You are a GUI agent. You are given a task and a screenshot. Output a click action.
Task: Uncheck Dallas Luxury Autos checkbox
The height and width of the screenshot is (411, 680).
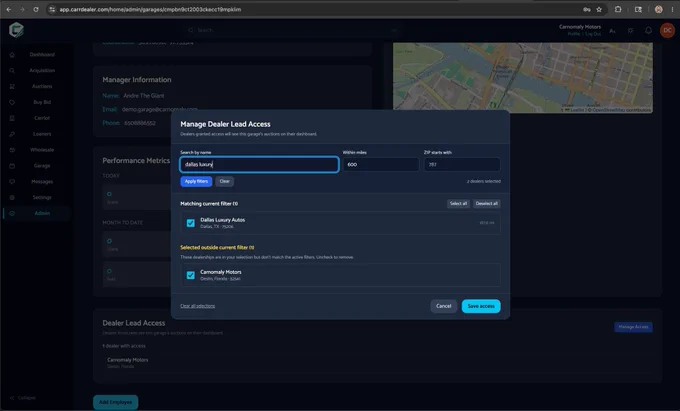click(x=190, y=223)
